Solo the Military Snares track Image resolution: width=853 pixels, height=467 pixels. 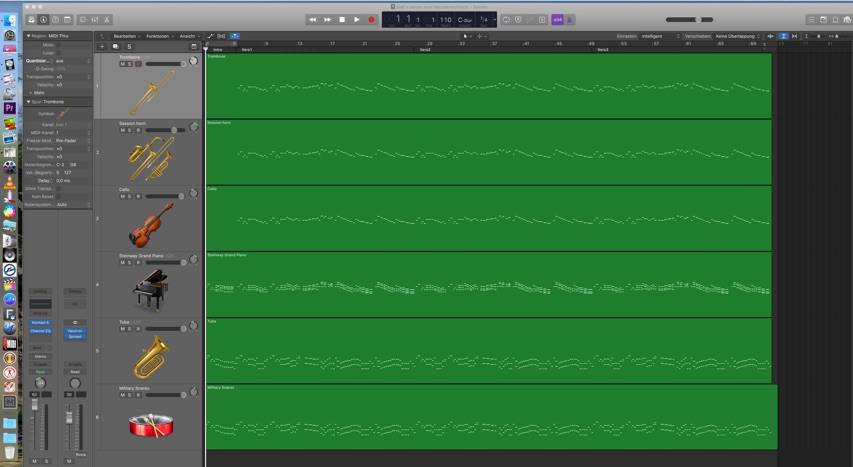130,395
